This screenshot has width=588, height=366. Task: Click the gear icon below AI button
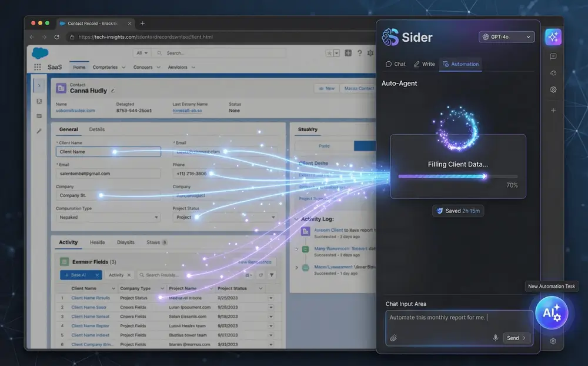tap(553, 341)
